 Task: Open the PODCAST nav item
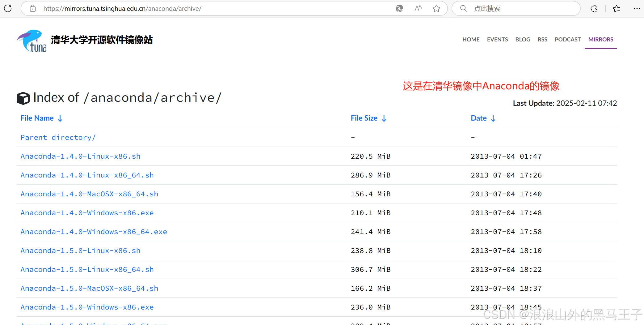pyautogui.click(x=568, y=40)
